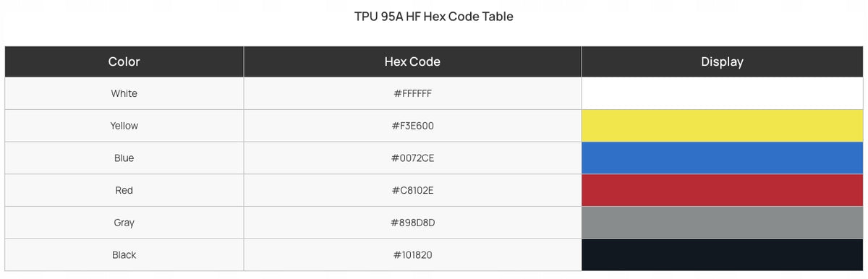Select the #FFFFFF hex code cell
This screenshot has height=279, width=868.
(x=412, y=93)
